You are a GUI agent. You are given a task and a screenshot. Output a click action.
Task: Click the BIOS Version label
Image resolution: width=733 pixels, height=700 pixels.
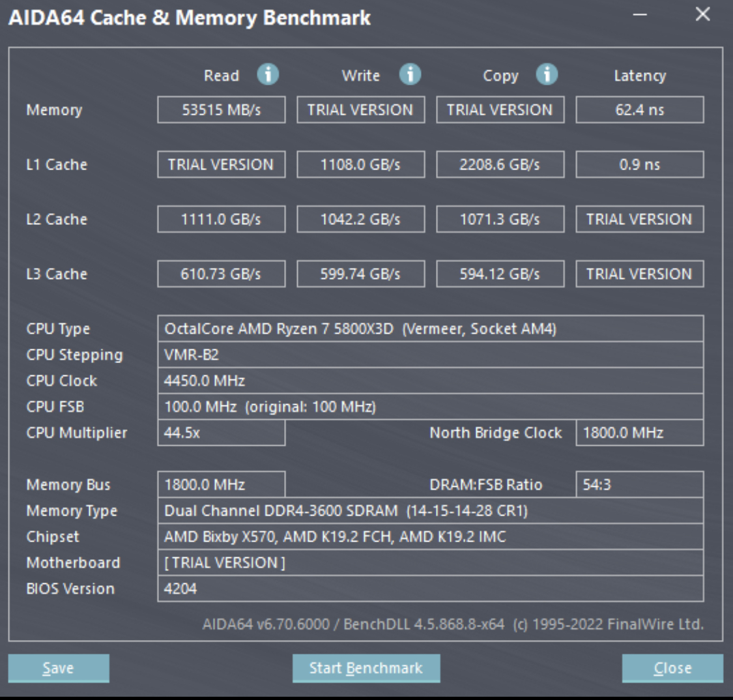(x=70, y=589)
